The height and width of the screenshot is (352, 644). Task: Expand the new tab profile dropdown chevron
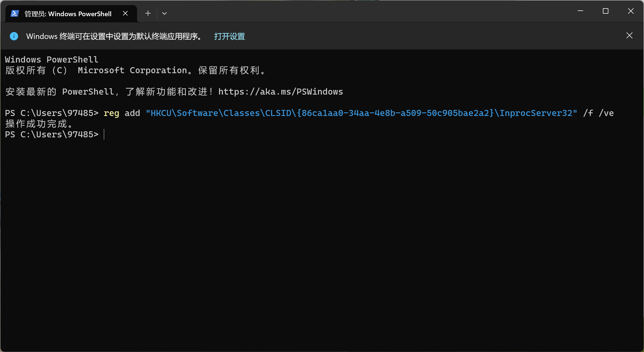click(164, 13)
